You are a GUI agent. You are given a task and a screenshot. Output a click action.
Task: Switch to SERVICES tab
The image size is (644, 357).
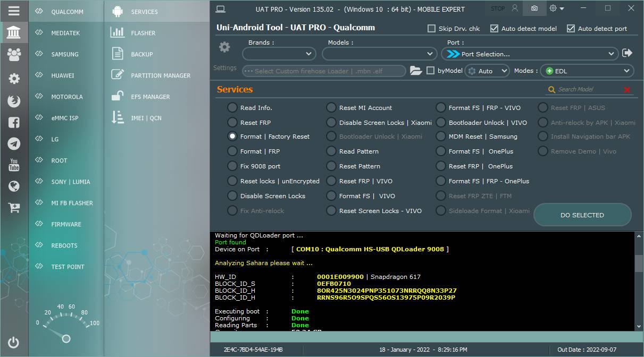[157, 12]
